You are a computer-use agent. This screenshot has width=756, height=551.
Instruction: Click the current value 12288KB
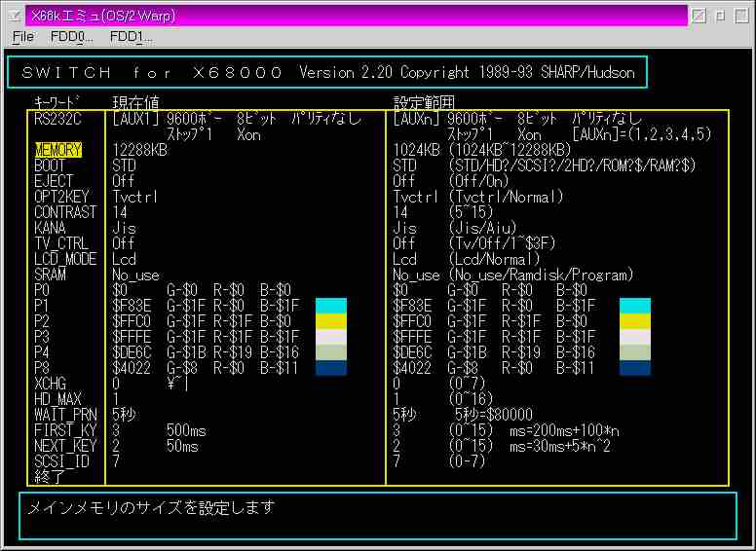(x=140, y=150)
